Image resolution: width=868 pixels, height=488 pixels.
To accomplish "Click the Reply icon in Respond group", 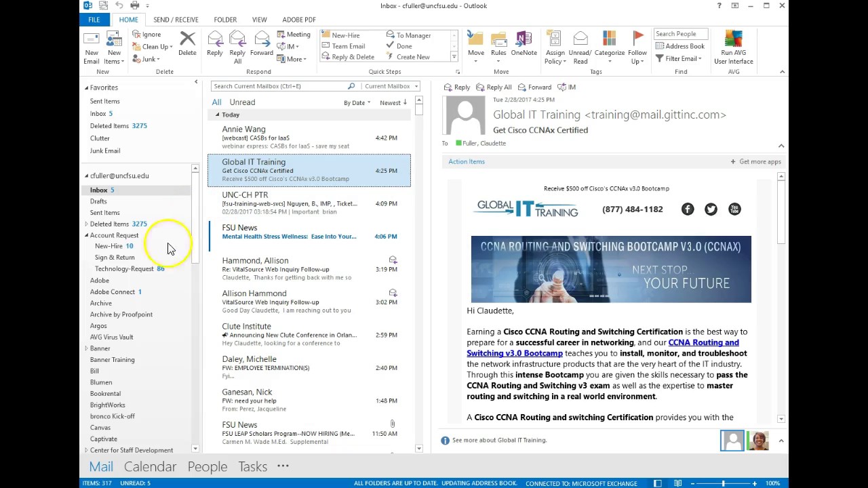I will [x=215, y=39].
